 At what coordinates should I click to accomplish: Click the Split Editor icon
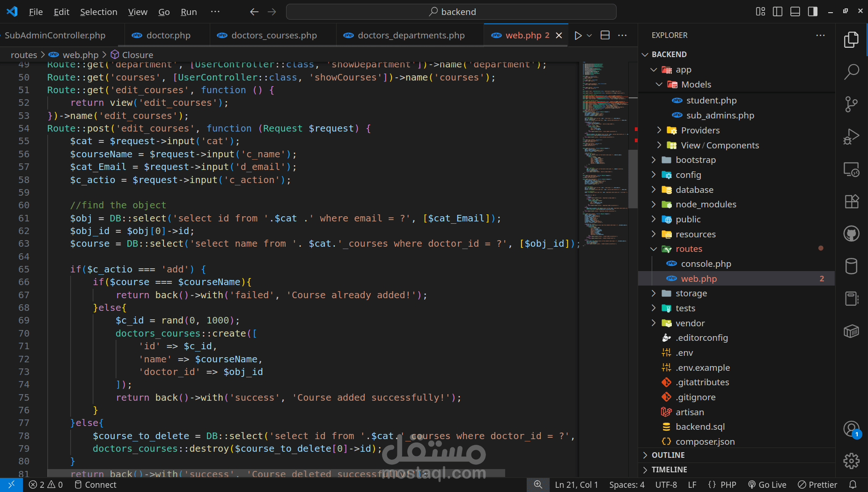[x=605, y=36]
